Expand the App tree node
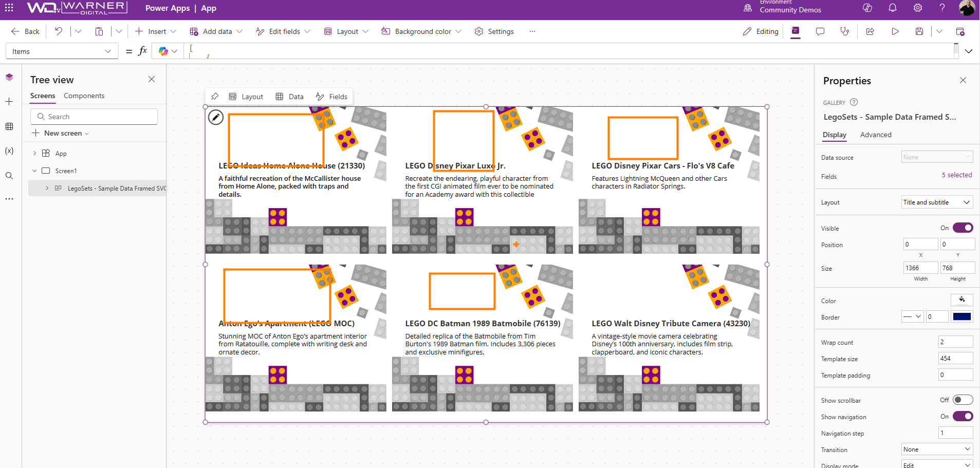The height and width of the screenshot is (468, 980). pos(34,153)
